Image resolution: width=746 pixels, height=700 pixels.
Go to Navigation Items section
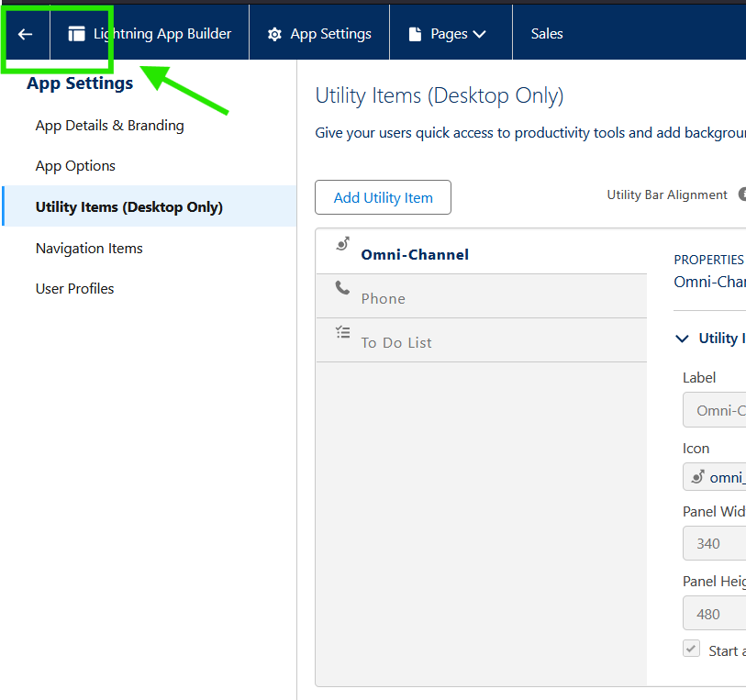(x=89, y=249)
